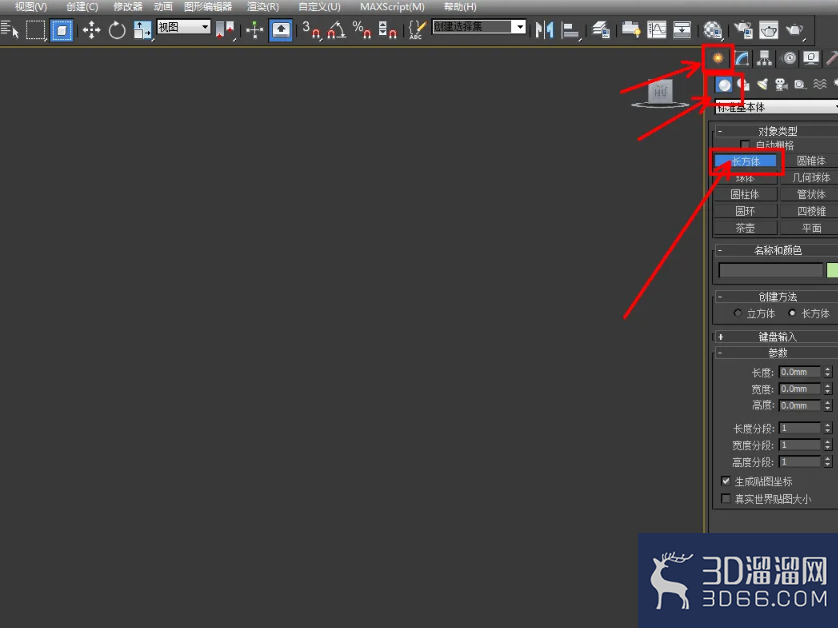Click the Align tool icon

tap(571, 30)
